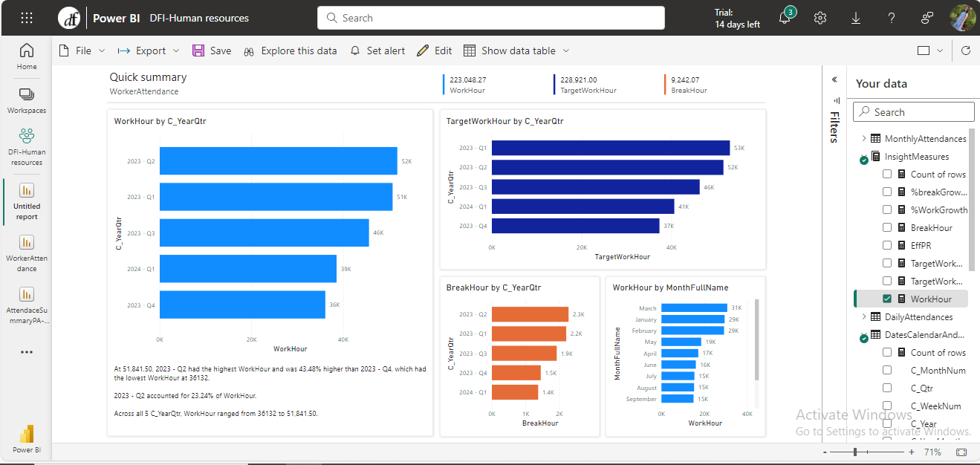The image size is (980, 465).
Task: Click the top Search box
Action: point(490,18)
